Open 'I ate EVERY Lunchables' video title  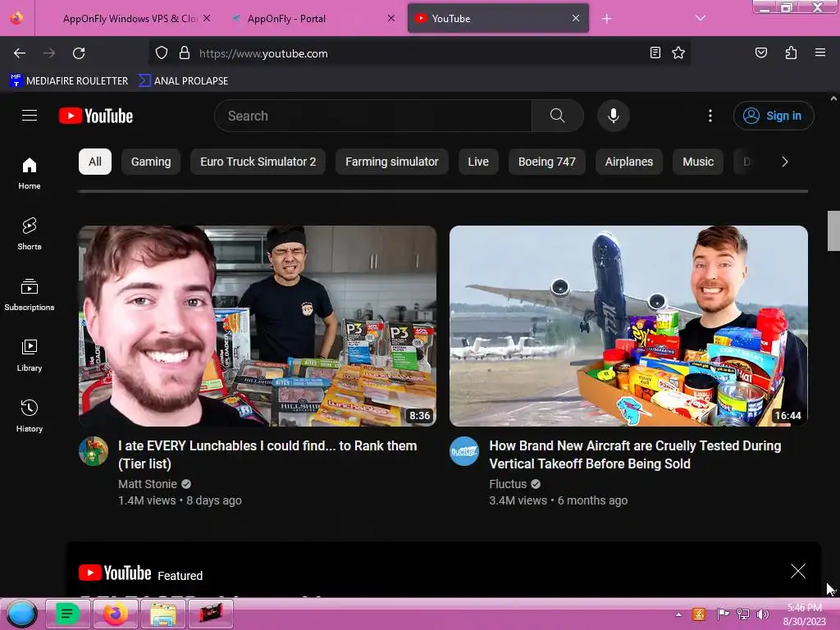pos(267,454)
